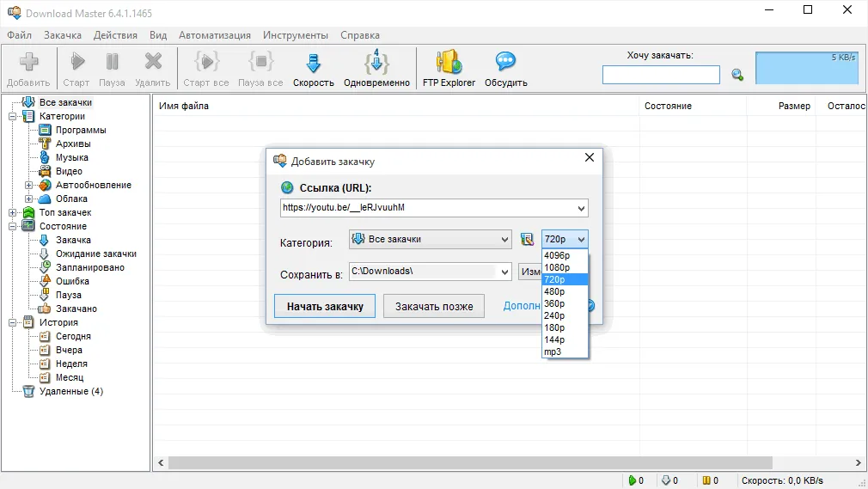Click the Старт все toolbar icon
The width and height of the screenshot is (868, 489).
206,69
